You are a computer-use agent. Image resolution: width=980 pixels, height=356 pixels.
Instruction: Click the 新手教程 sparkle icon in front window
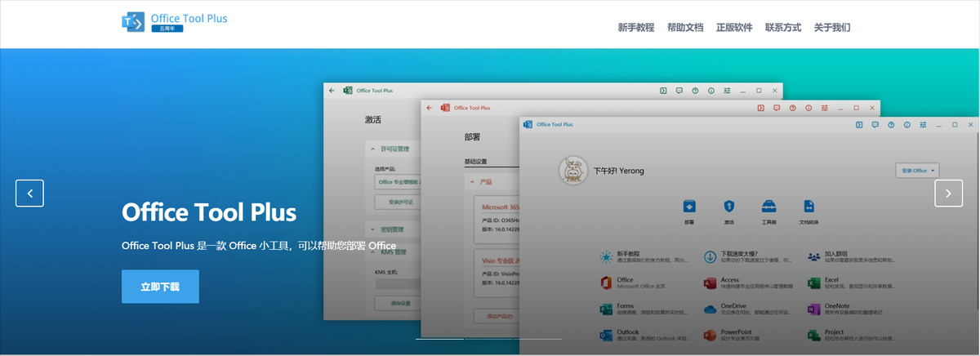click(606, 256)
